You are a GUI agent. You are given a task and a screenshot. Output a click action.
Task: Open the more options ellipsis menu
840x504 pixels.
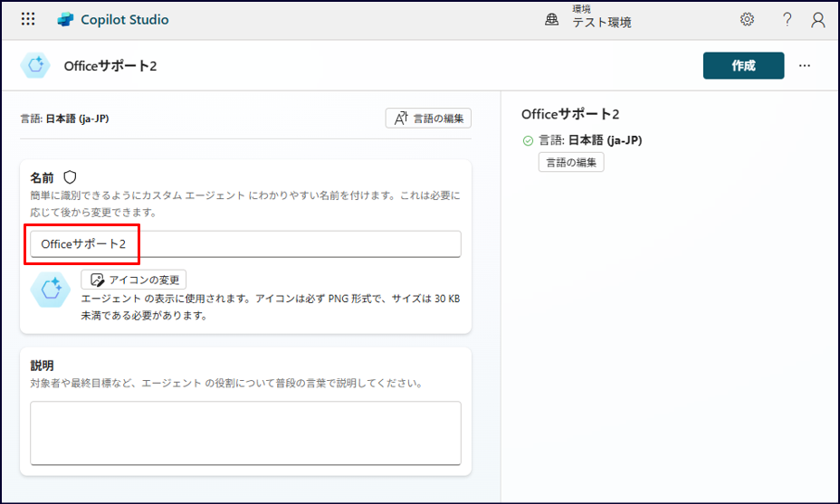805,66
